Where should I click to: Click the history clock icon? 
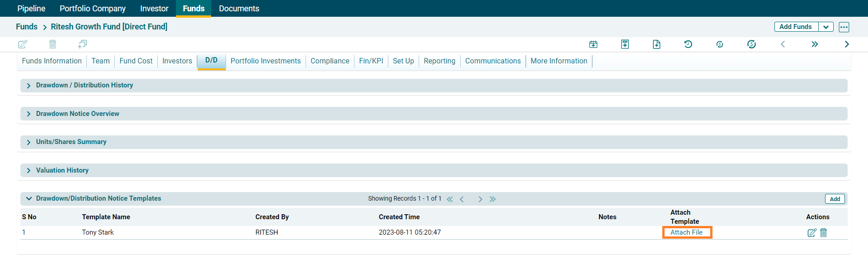pyautogui.click(x=688, y=44)
